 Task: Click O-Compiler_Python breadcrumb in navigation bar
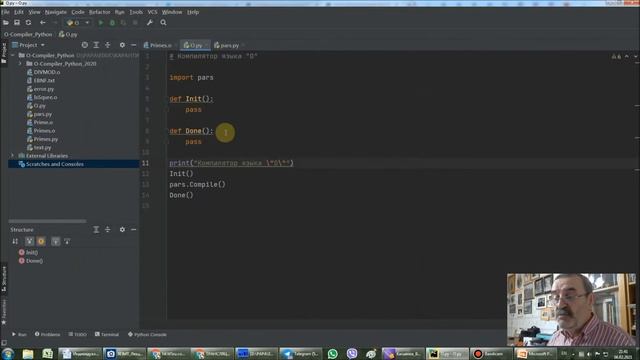[x=28, y=34]
